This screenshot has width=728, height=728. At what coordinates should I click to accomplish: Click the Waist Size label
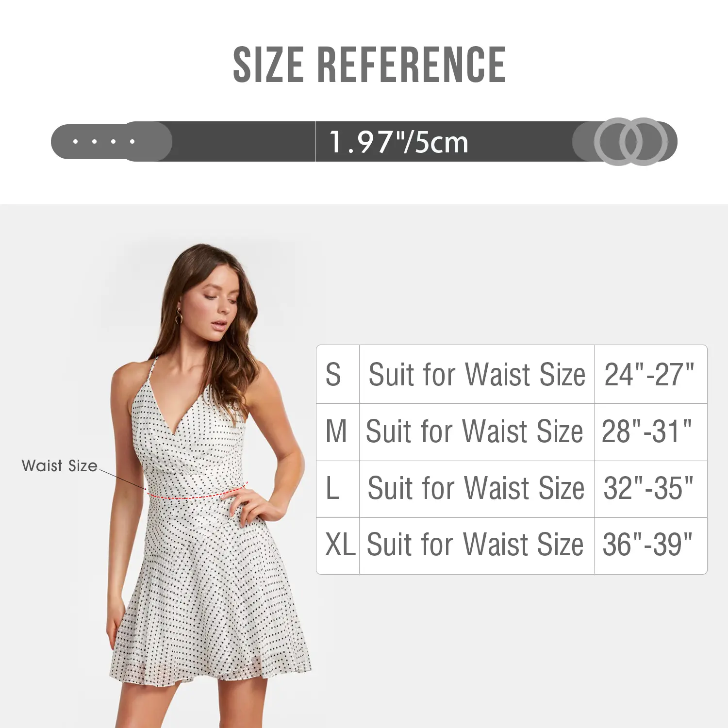(60, 466)
